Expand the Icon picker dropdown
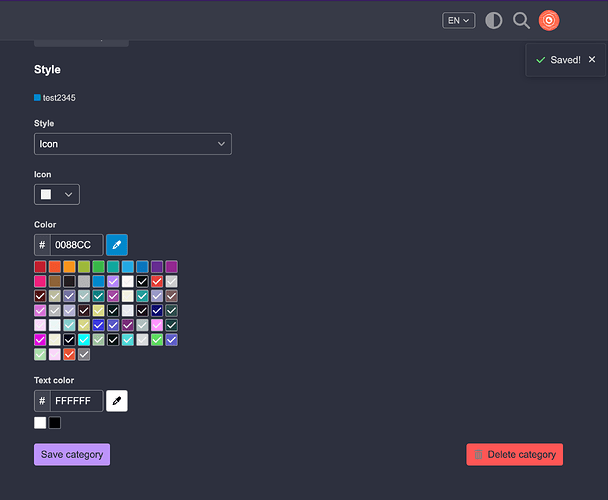The image size is (608, 500). coord(57,194)
